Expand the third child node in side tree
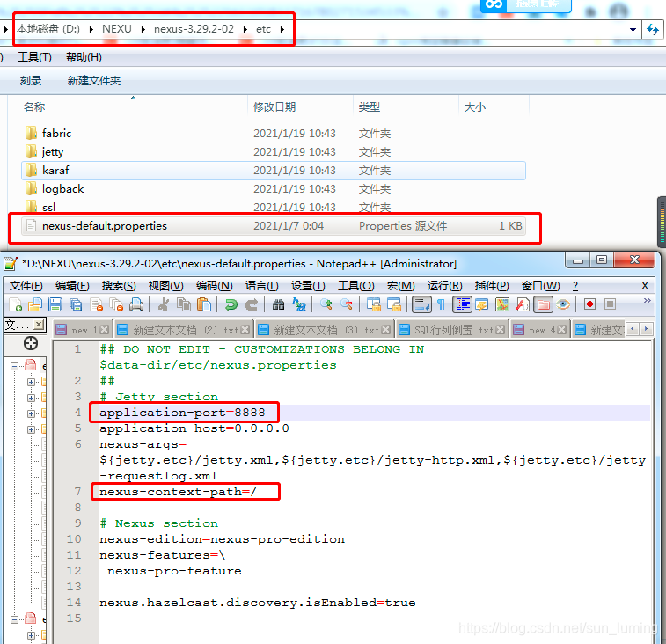 [31, 413]
